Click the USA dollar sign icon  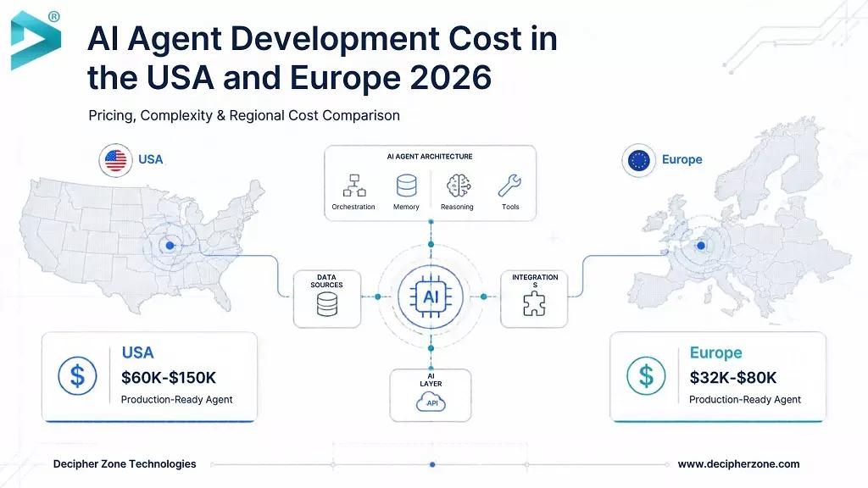coord(77,376)
